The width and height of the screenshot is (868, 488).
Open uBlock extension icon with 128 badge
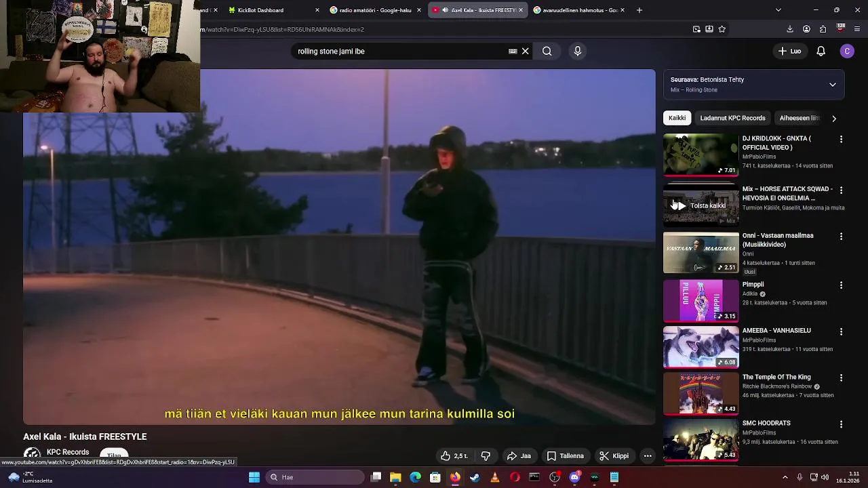(x=840, y=28)
